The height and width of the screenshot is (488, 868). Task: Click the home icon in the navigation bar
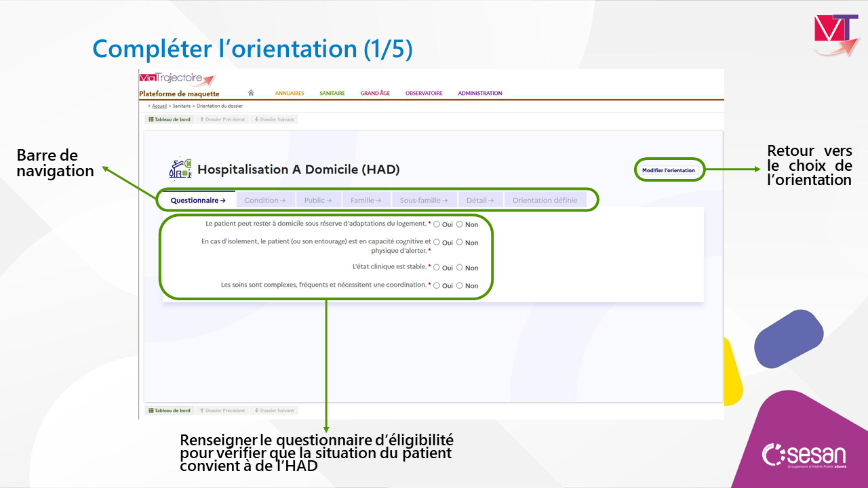click(251, 93)
